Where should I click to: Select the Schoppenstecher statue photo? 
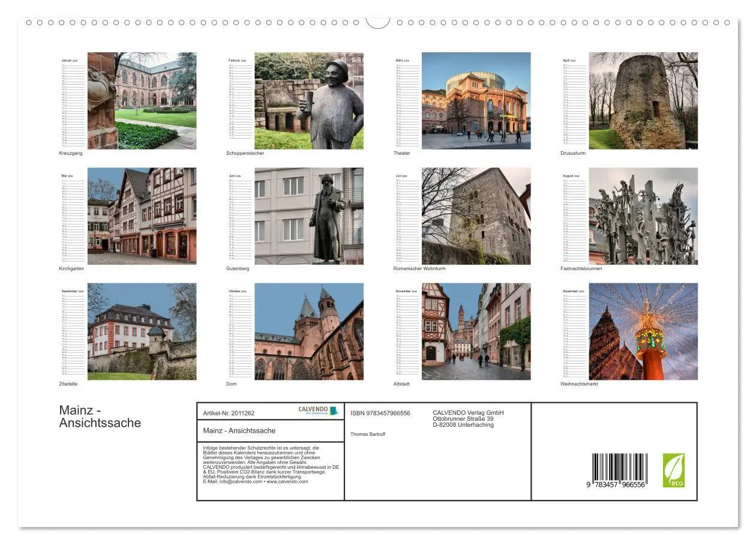(310, 100)
